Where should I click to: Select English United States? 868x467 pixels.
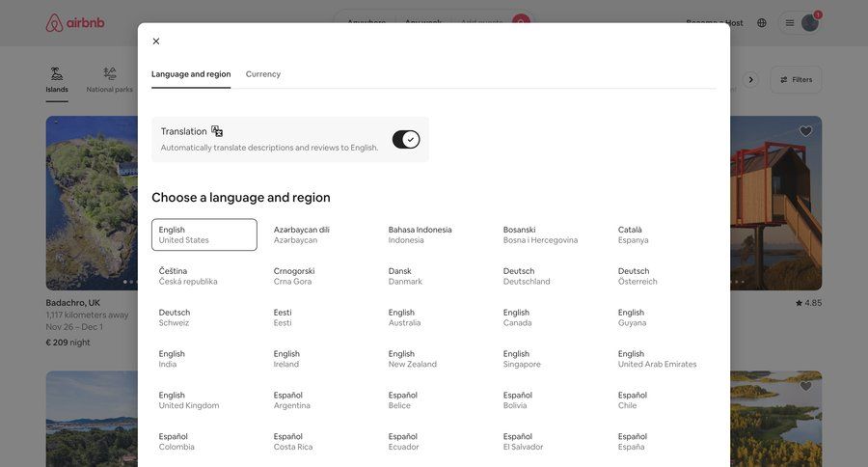point(204,234)
